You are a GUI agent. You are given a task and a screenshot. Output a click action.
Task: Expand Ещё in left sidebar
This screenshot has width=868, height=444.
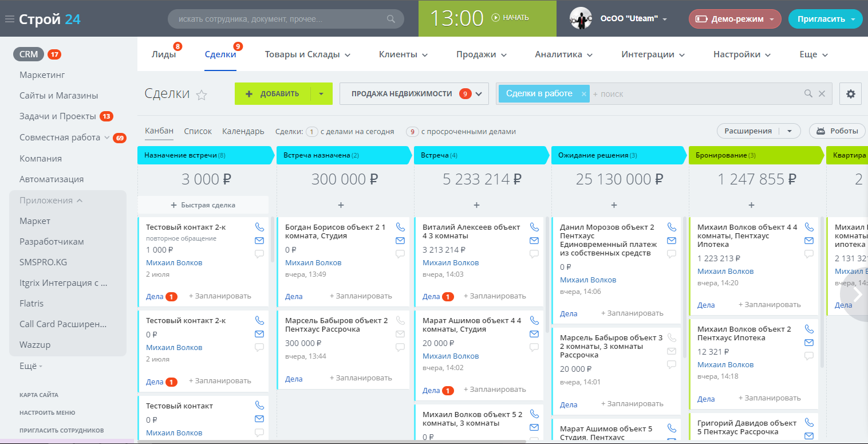pyautogui.click(x=31, y=366)
